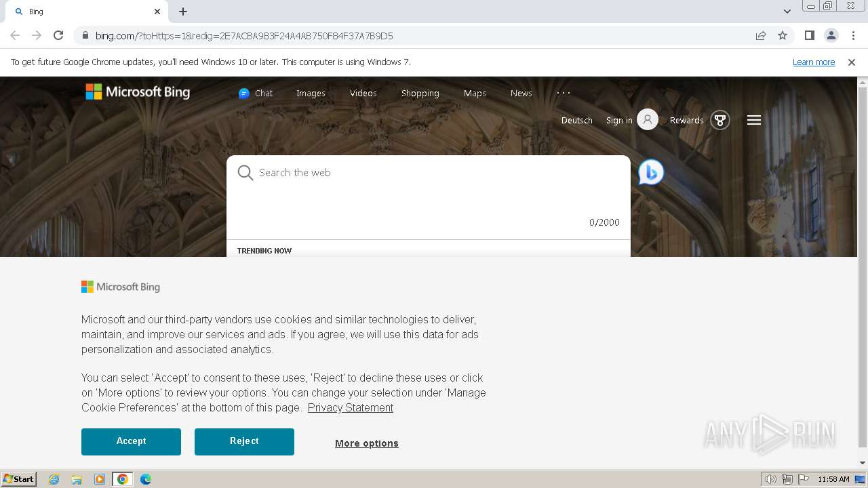Click the Rewards link text
Screen dimensions: 868x488
coord(687,121)
